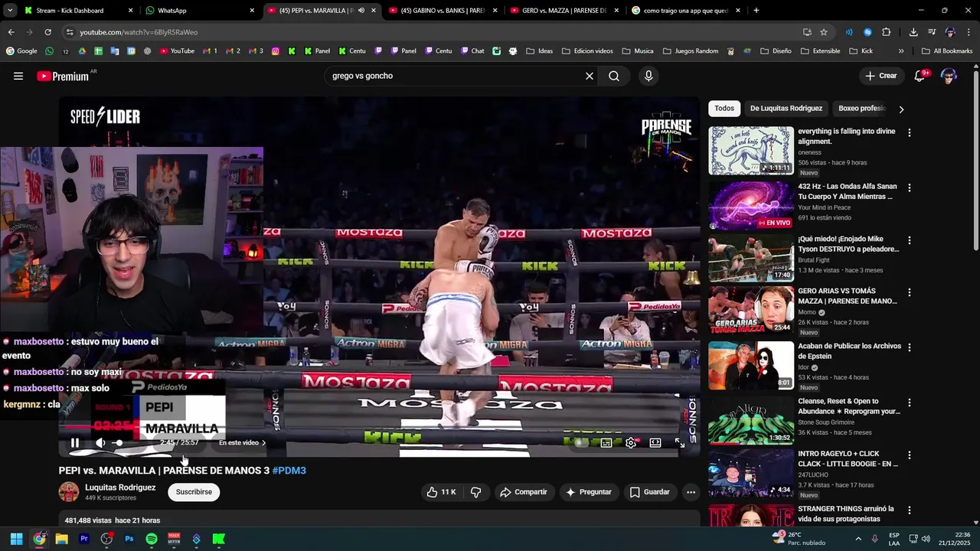
Task: Mute the video with the speaker icon
Action: point(100,442)
